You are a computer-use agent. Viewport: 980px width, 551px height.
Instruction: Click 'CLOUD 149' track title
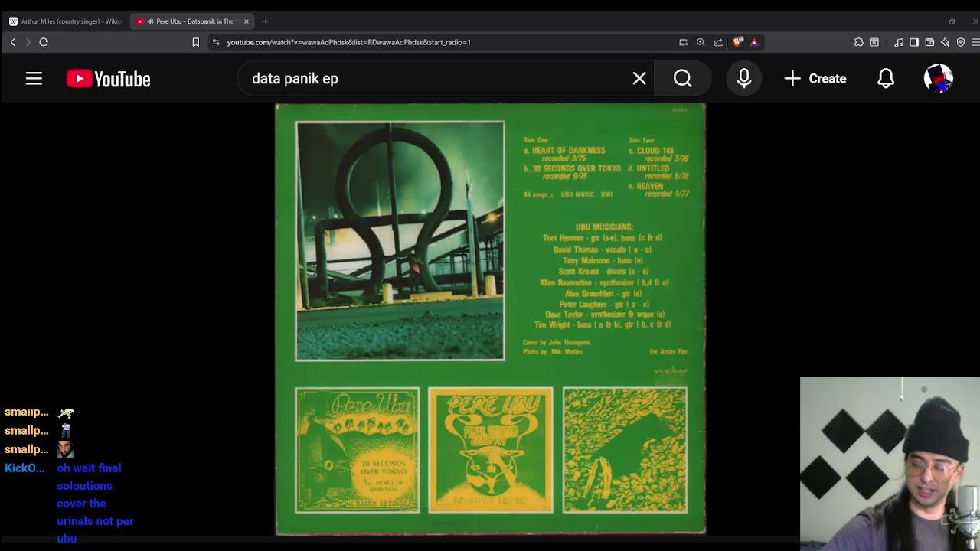pos(655,151)
